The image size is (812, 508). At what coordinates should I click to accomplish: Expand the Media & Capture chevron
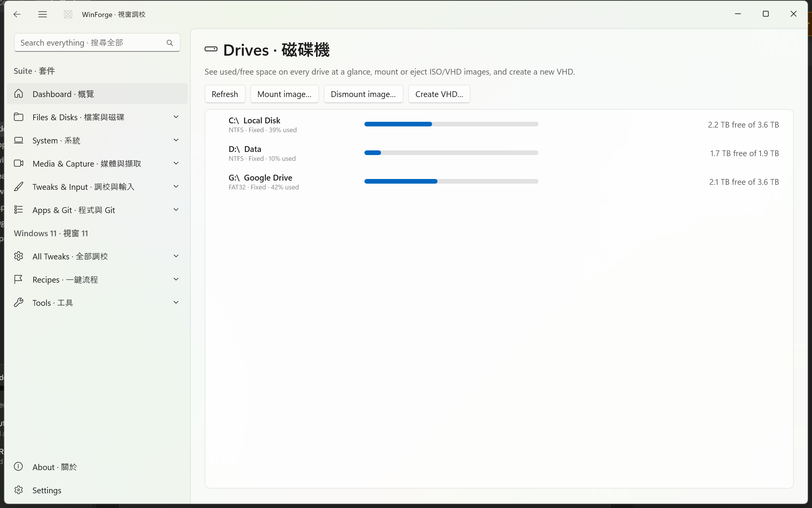click(176, 163)
